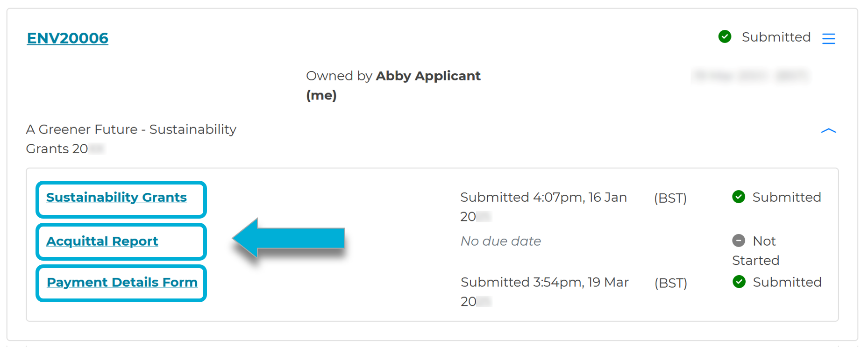
Task: Open the Payment Details Form
Action: [x=122, y=282]
